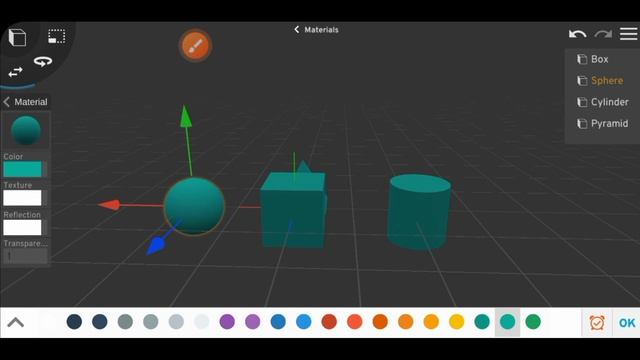Pick the darker blue swatch
Image resolution: width=640 pixels, height=360 pixels.
point(278,322)
